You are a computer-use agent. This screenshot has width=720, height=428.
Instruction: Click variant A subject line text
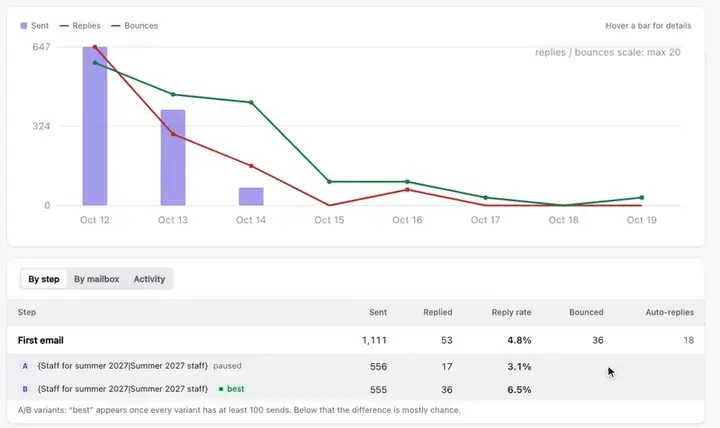123,366
